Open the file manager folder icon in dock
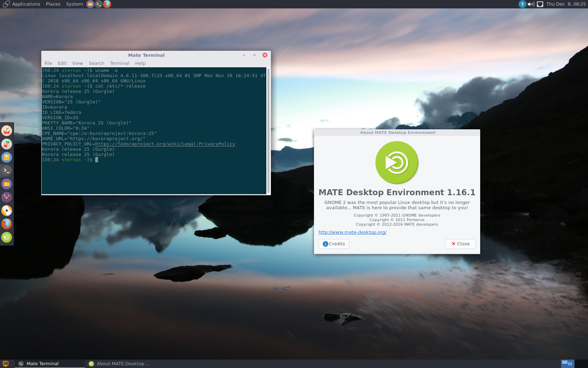The height and width of the screenshot is (368, 588). point(7,184)
